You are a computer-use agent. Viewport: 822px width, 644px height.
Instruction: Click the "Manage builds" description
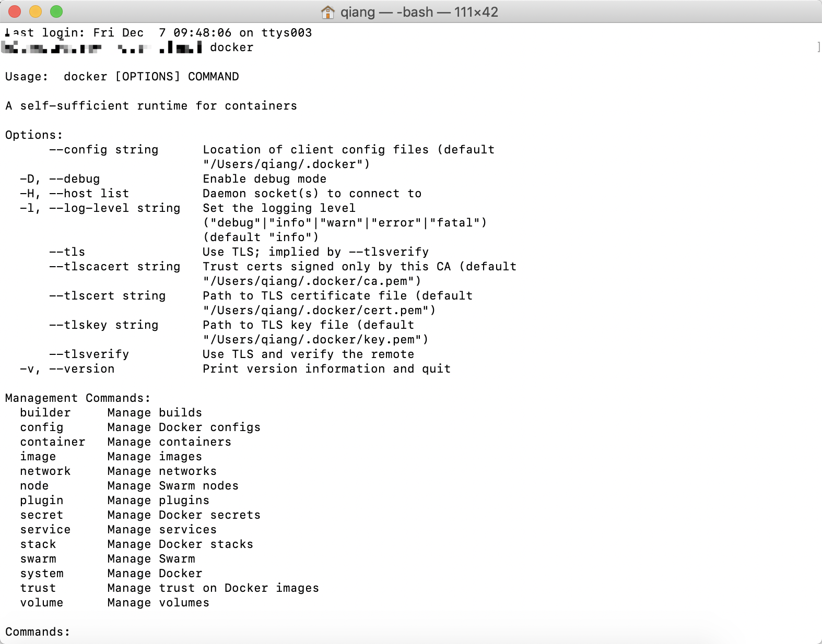(x=155, y=412)
